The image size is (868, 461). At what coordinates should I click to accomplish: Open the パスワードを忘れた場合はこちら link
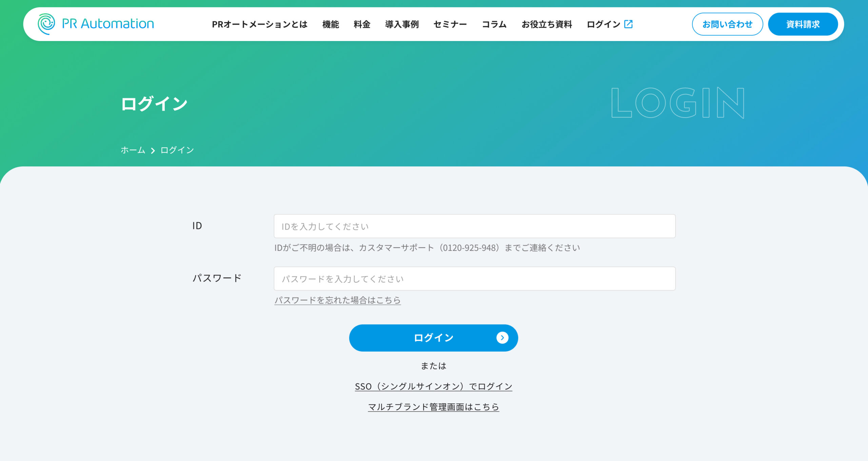337,300
